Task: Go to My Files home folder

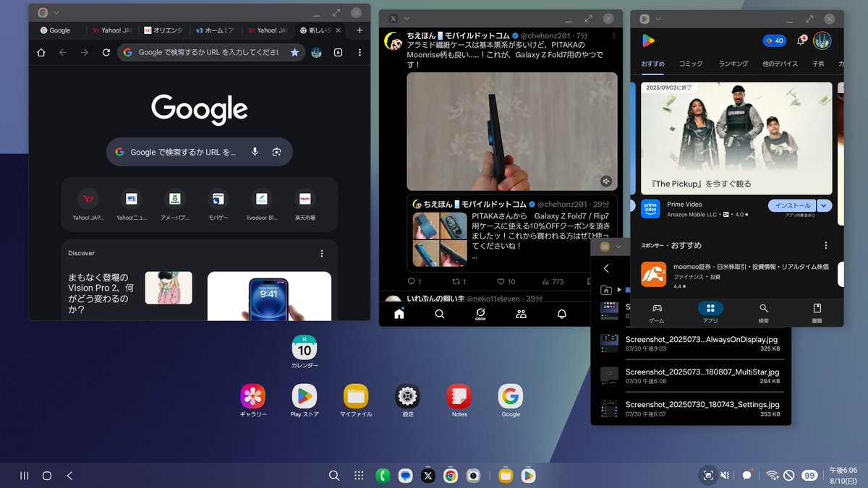Action: [x=606, y=290]
